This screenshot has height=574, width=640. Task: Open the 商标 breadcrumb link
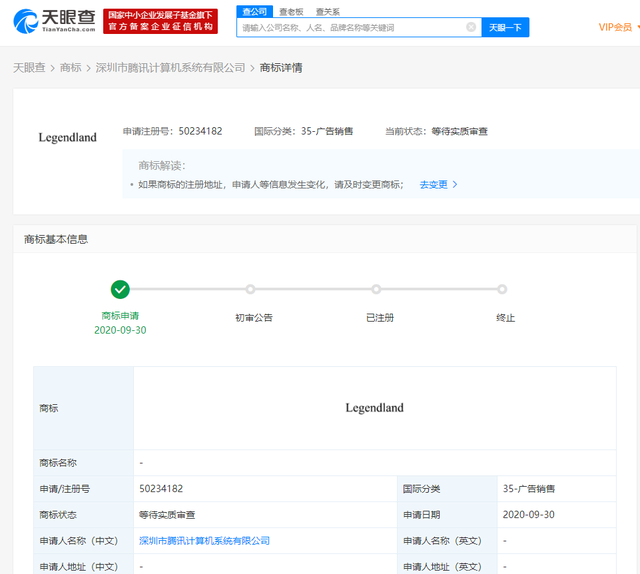[x=71, y=68]
